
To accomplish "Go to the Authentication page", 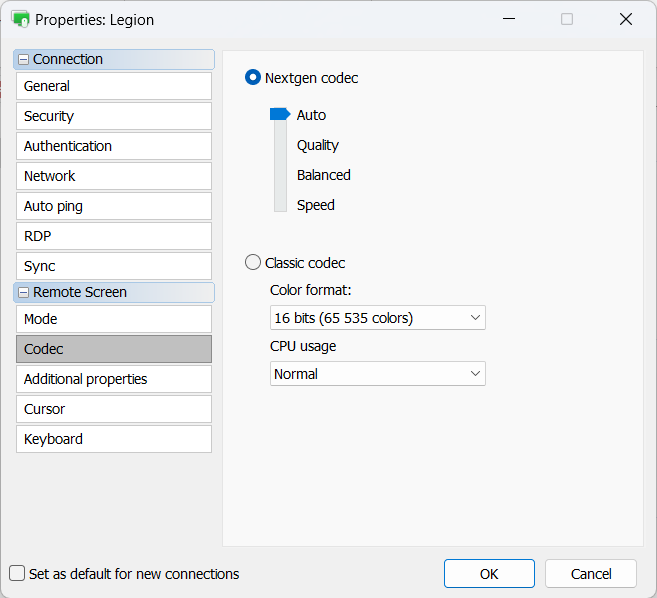I will tap(114, 146).
